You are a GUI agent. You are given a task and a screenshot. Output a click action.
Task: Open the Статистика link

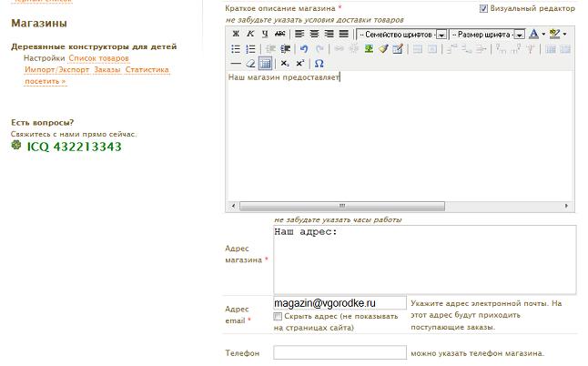coord(147,69)
